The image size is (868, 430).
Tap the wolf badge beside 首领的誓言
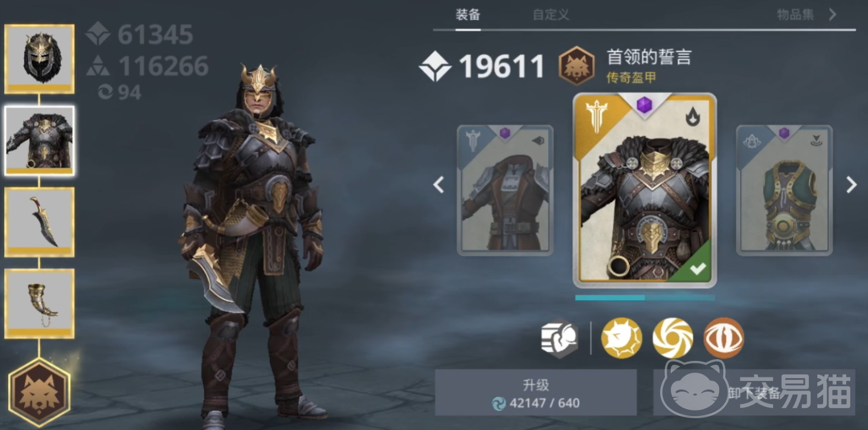point(577,66)
